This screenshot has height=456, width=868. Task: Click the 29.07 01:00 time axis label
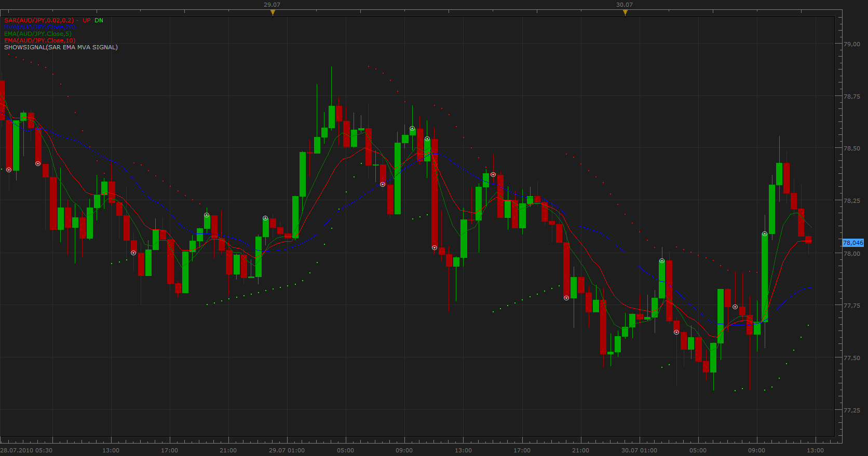click(287, 450)
